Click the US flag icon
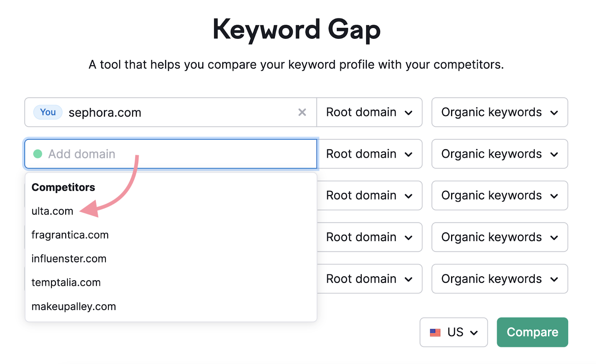Viewport: 596px width, 364px height. pos(435,332)
